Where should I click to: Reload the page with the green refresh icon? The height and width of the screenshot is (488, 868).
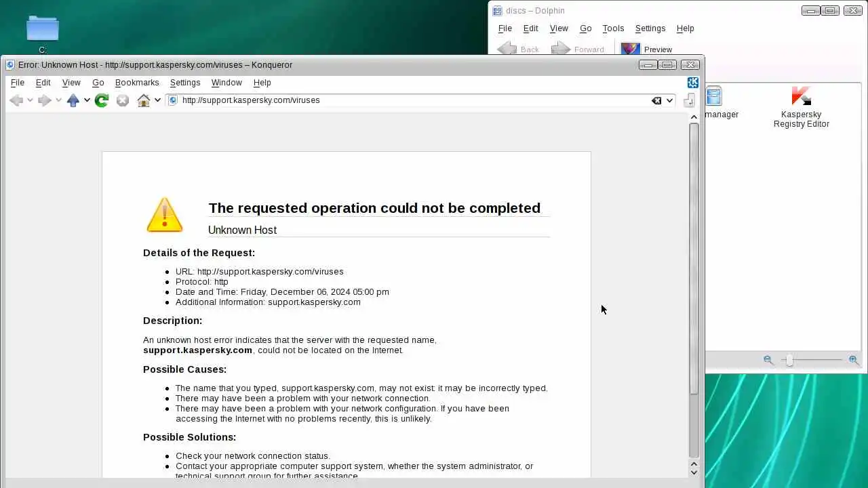tap(102, 100)
